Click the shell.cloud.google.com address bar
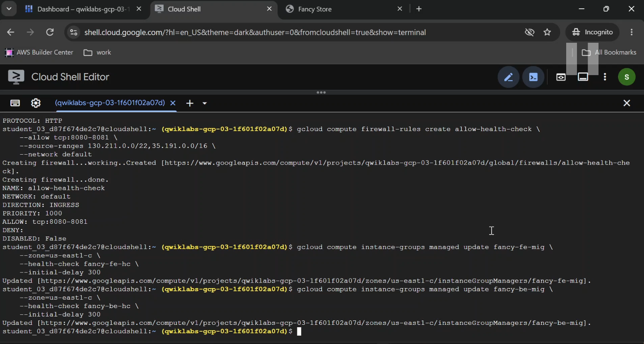Viewport: 644px width, 344px height. (x=255, y=32)
